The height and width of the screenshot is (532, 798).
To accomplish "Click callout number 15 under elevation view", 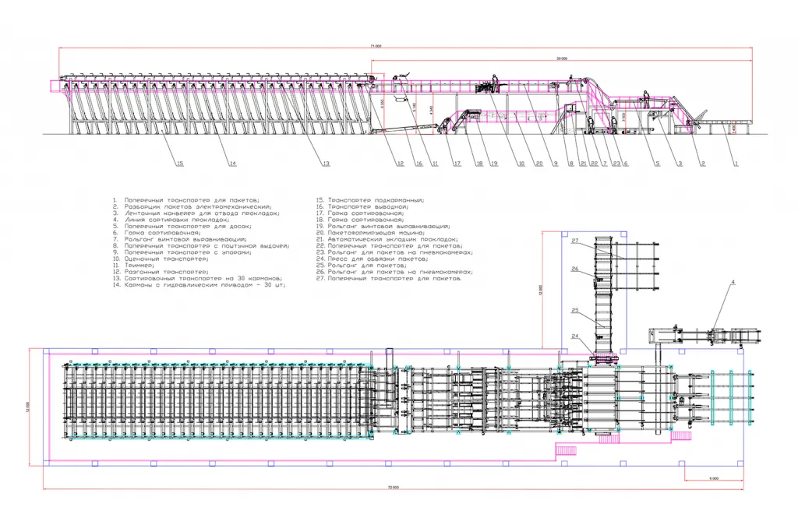I will click(180, 164).
